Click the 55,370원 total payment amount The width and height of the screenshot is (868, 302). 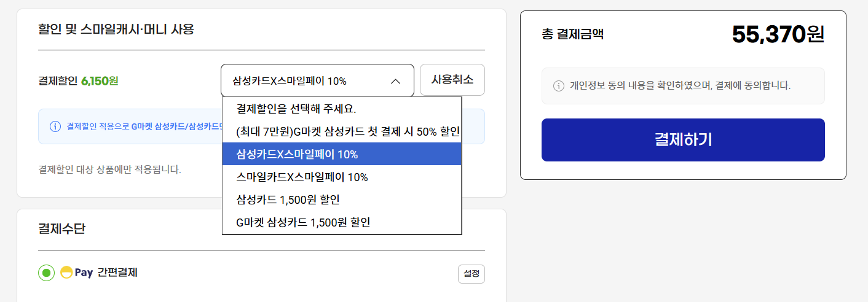(777, 34)
